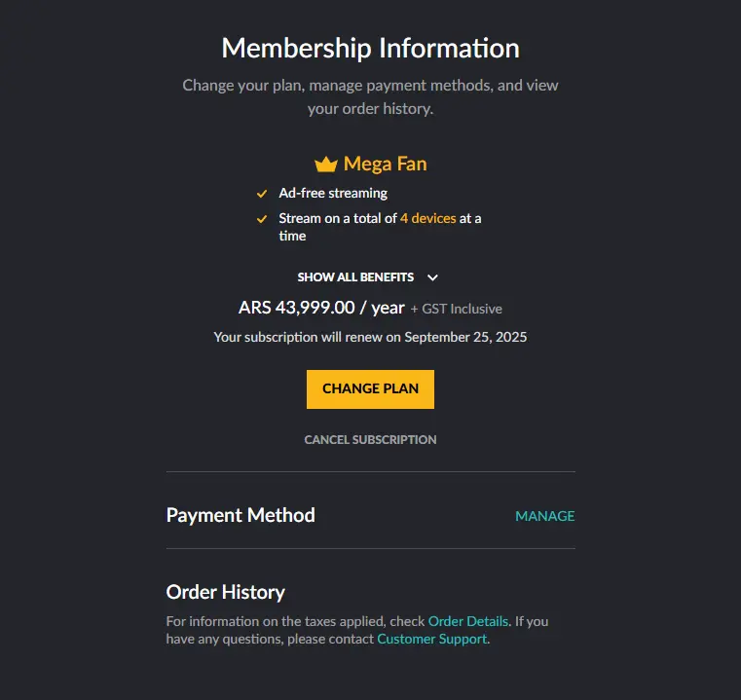Click the 4 devices highlighted text
Viewport: 741px width, 700px height.
click(428, 218)
